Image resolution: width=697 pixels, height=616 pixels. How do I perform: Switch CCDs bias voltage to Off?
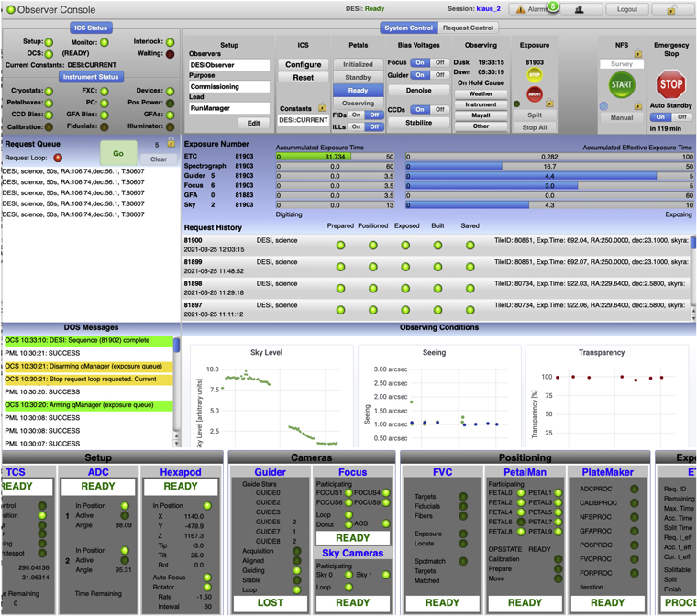click(x=442, y=110)
